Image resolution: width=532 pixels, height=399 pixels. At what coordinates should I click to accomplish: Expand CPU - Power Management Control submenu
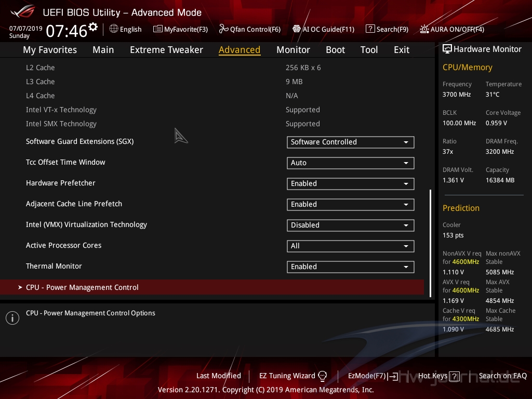[x=212, y=287]
